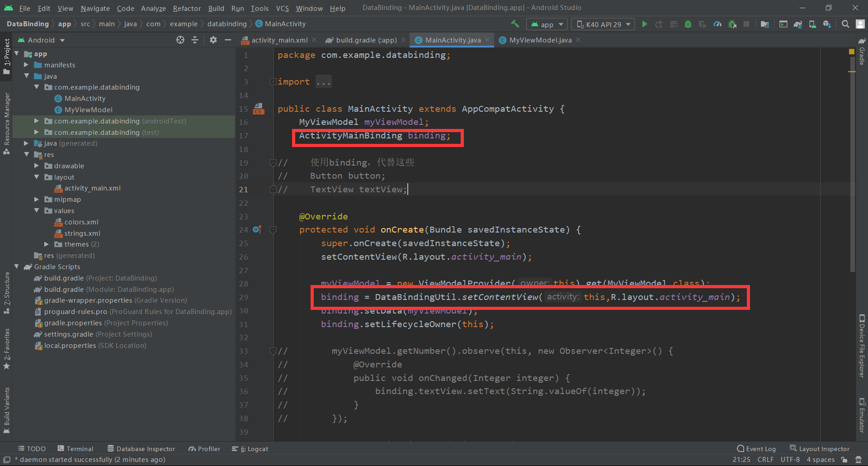Screen dimensions: 868x466
Task: Click the Make Project hammer icon
Action: (515, 24)
